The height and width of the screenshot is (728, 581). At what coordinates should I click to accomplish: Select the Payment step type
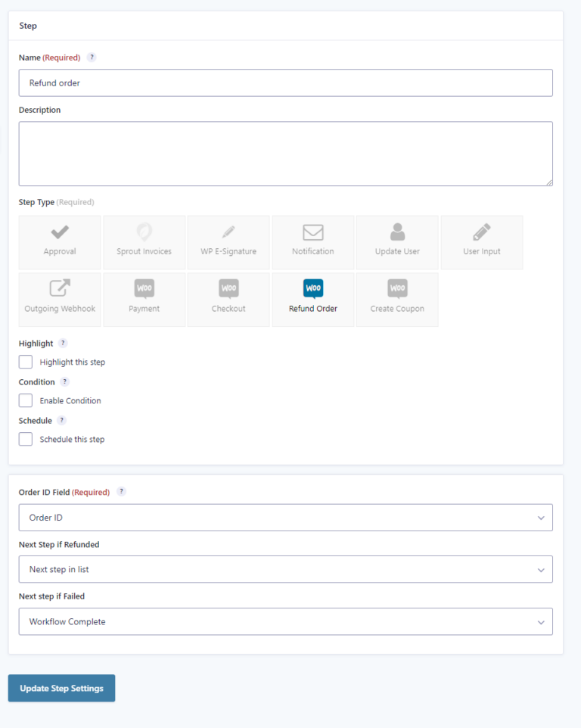pyautogui.click(x=144, y=299)
